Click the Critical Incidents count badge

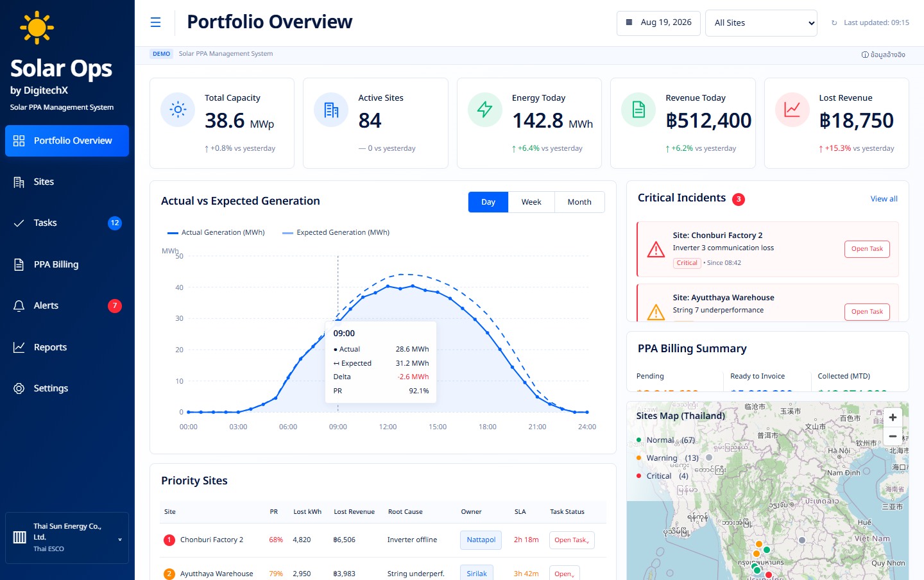(x=739, y=199)
